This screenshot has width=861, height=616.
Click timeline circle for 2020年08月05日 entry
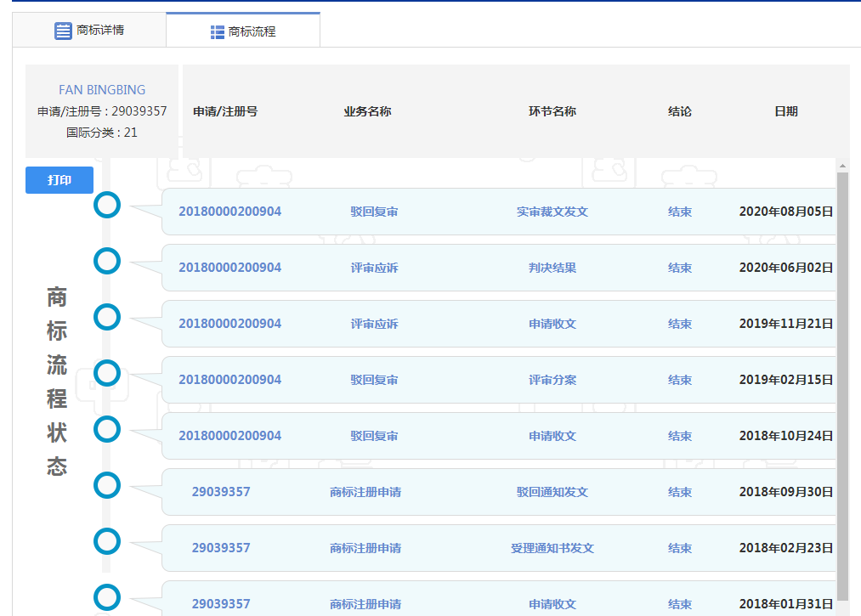tap(107, 205)
